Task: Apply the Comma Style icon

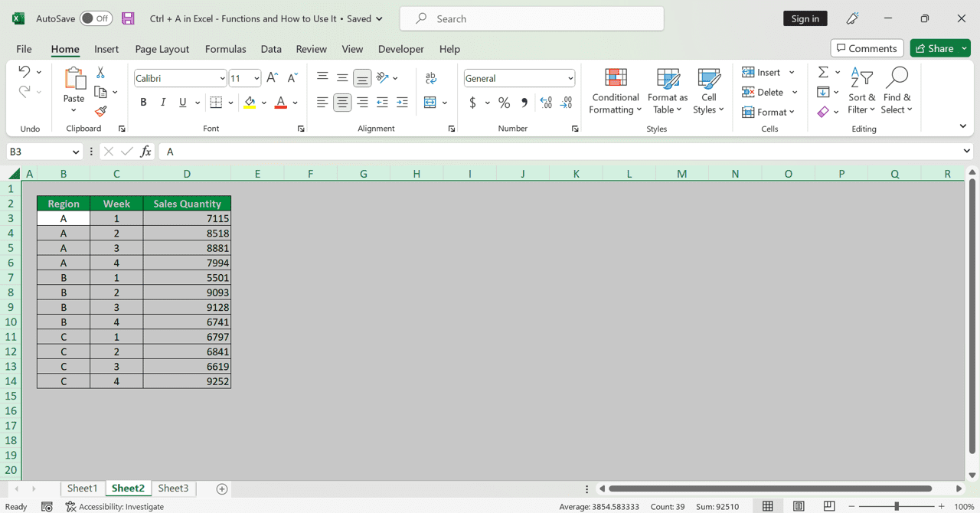Action: (524, 103)
